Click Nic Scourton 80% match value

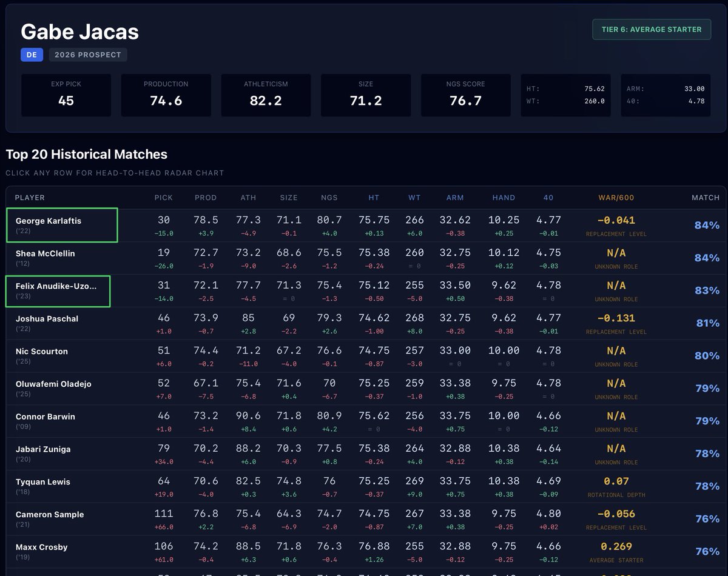coord(707,357)
